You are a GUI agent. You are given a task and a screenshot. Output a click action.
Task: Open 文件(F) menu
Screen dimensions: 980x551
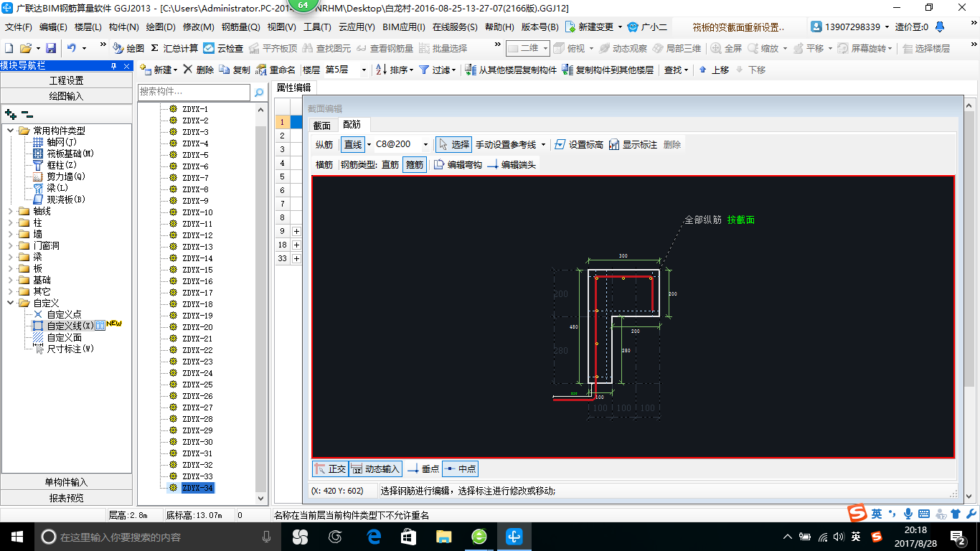tap(19, 27)
